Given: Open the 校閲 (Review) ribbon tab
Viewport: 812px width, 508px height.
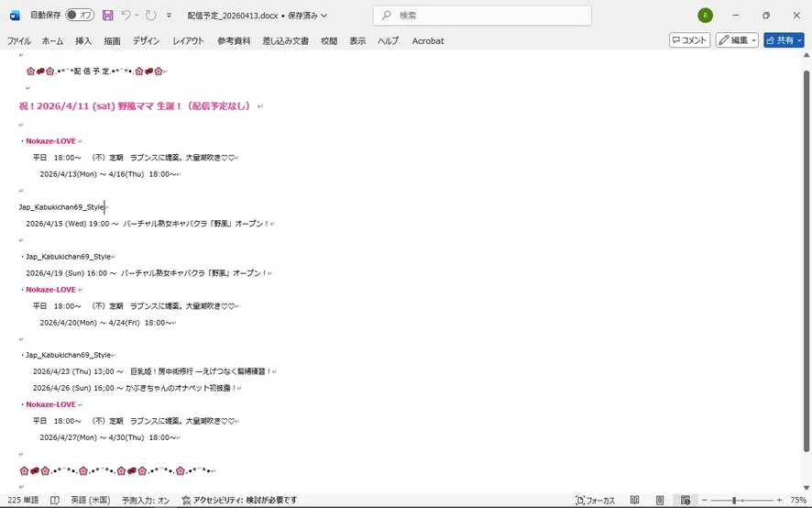Looking at the screenshot, I should tap(329, 41).
